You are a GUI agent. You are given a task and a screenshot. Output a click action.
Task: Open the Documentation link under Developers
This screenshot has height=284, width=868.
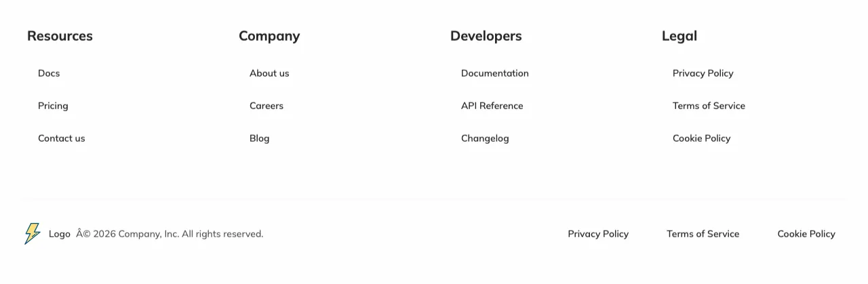(495, 73)
